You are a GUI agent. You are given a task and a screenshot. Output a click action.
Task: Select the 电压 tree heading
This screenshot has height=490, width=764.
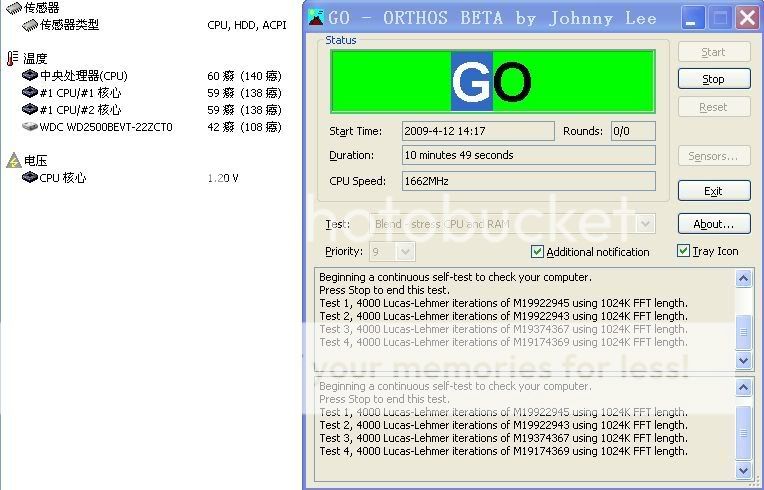(36, 160)
